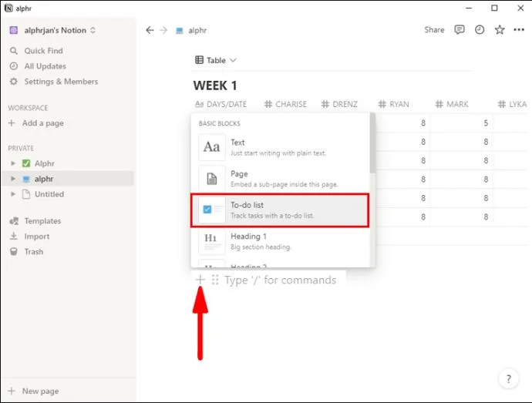532x403 pixels.
Task: Click the plus icon to add block
Action: tap(200, 280)
